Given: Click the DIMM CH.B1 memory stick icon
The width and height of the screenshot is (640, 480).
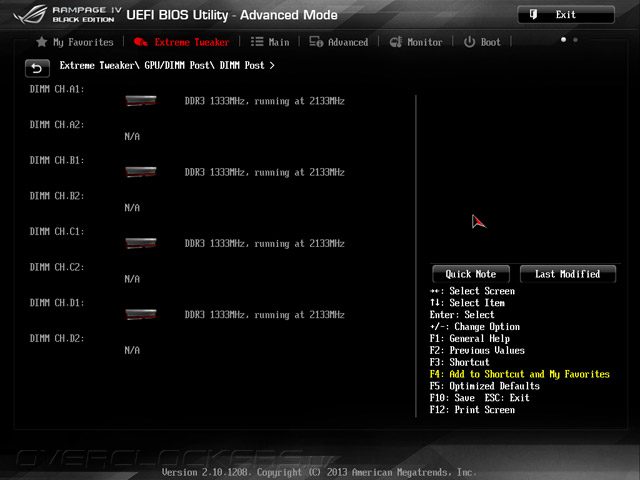Looking at the screenshot, I should pos(141,172).
